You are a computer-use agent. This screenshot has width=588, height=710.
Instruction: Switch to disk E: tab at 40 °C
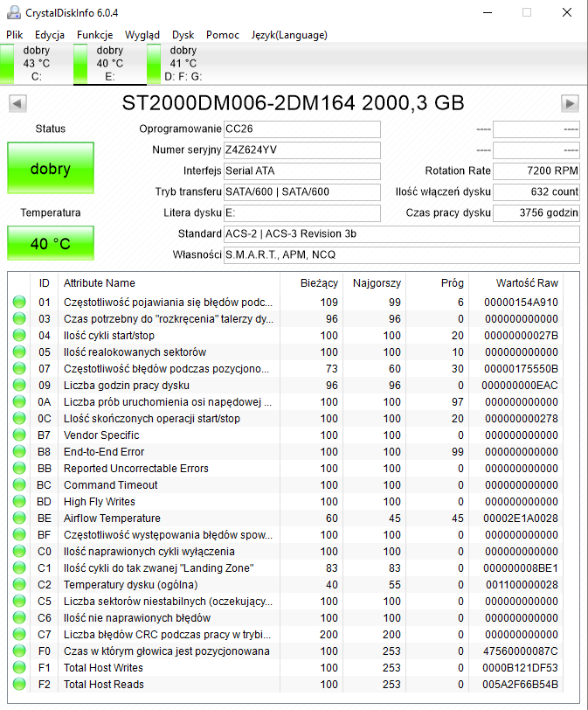click(x=110, y=64)
